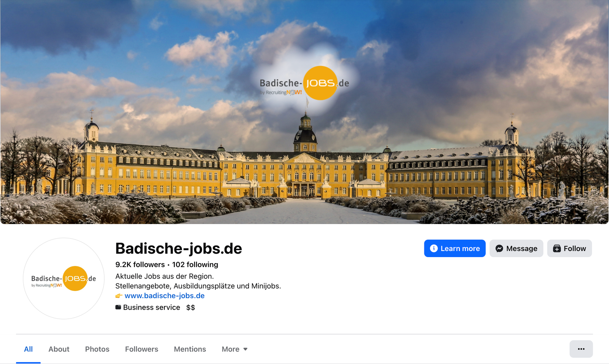609x364 pixels.
Task: Click the Follow plus icon
Action: click(x=557, y=248)
